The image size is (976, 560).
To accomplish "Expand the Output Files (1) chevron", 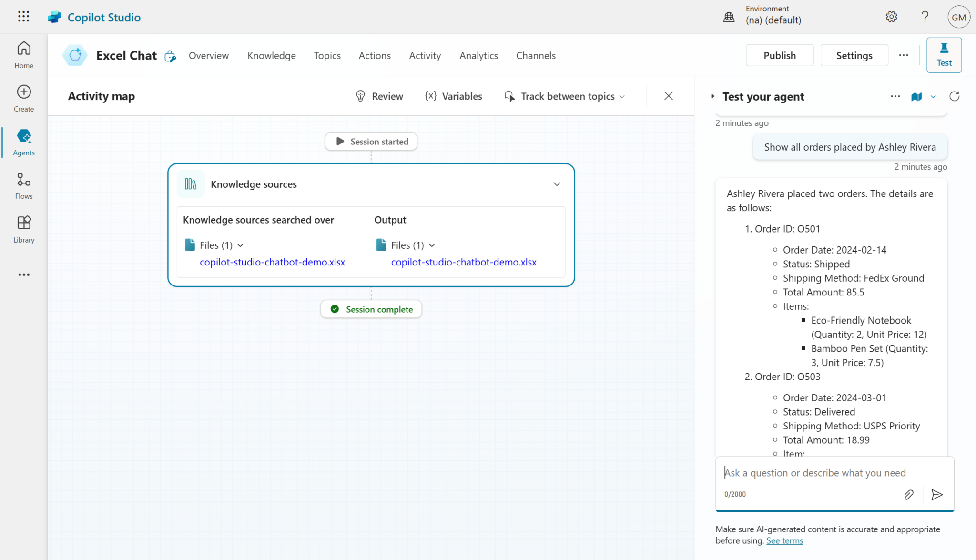I will pyautogui.click(x=432, y=245).
